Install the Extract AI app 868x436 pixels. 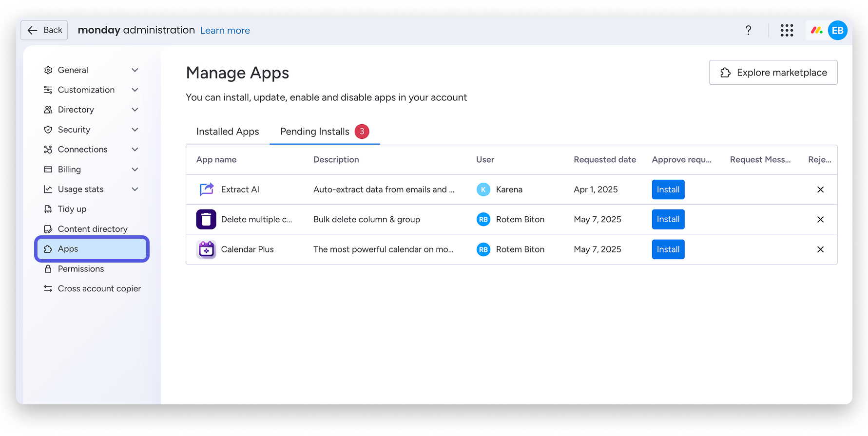tap(668, 190)
